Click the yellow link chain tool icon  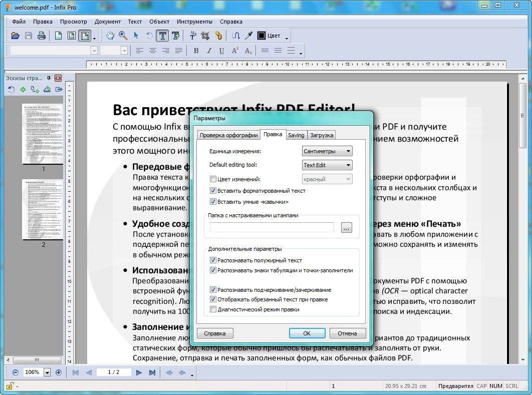218,36
